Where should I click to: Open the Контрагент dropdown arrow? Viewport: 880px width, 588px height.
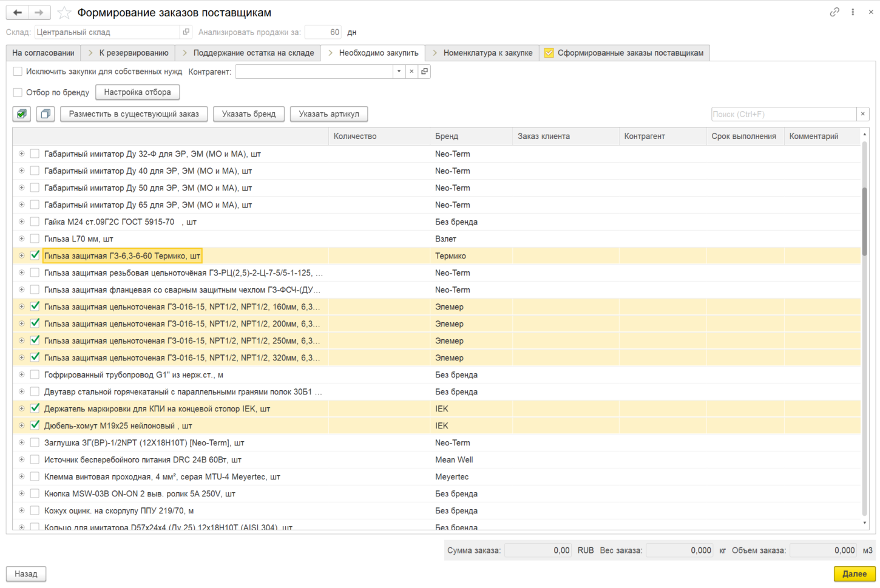[399, 72]
